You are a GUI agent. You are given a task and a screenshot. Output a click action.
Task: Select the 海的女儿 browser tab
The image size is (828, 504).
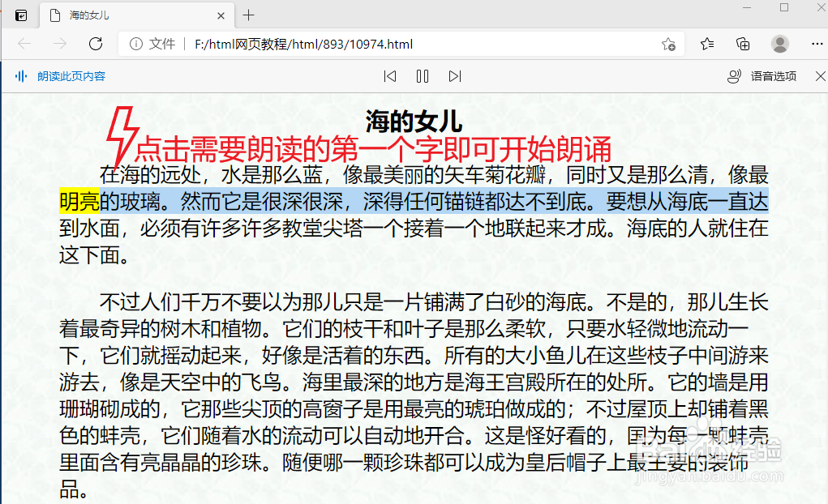click(x=135, y=15)
